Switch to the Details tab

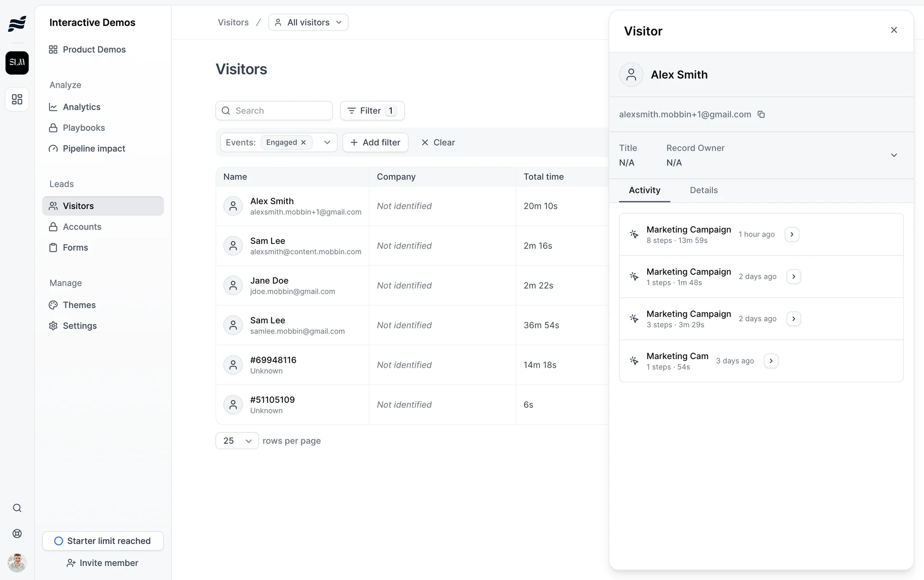click(x=704, y=190)
